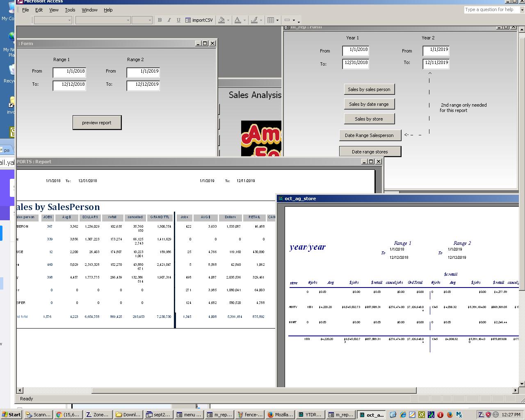Open the font size combo box
The image size is (525, 420).
click(142, 20)
